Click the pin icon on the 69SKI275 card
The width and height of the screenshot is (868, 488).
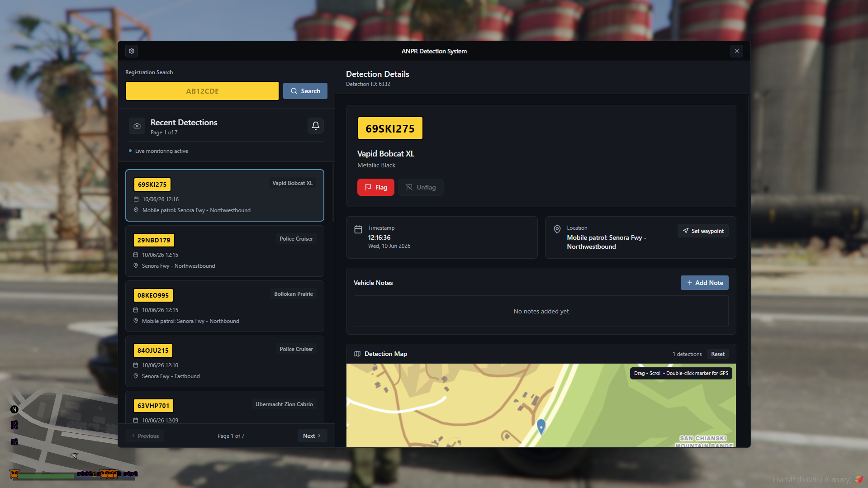[x=136, y=210]
